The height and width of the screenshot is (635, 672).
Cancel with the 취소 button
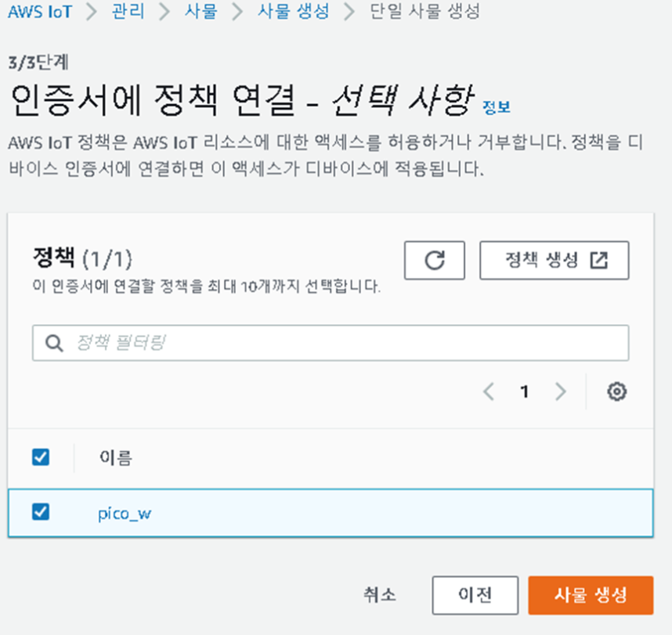380,595
